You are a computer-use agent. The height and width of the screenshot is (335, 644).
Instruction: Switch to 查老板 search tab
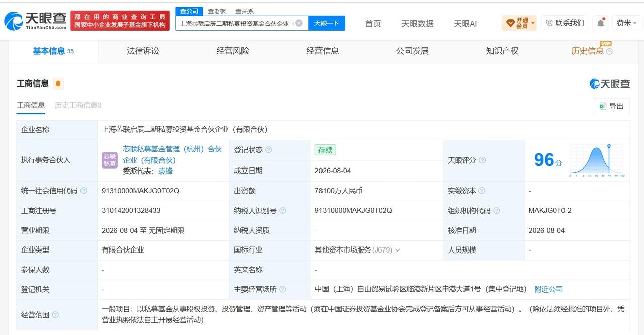217,11
